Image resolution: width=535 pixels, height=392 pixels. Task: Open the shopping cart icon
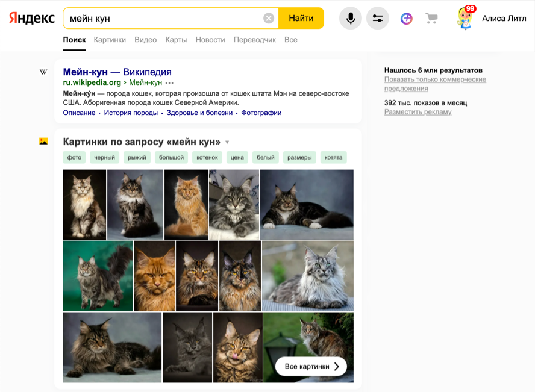click(431, 18)
